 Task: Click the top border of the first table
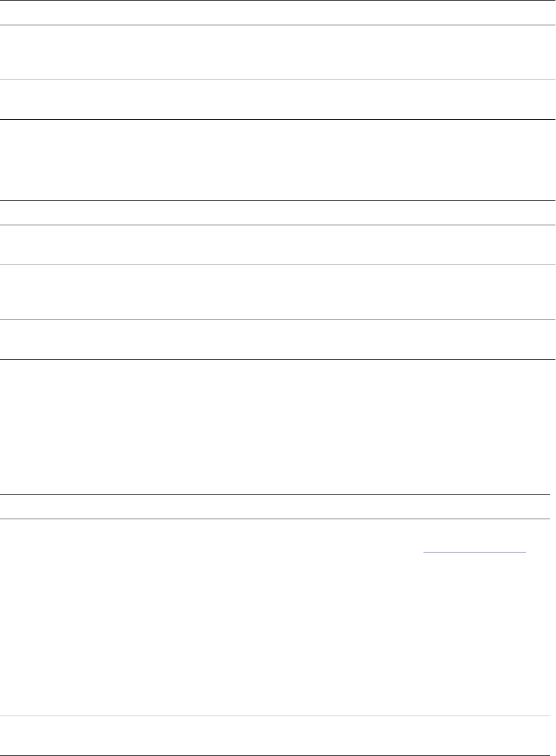click(x=278, y=0)
